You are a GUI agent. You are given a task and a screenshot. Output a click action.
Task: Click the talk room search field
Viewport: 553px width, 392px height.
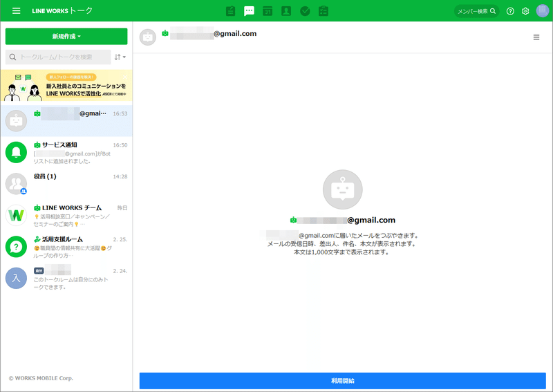[x=58, y=57]
